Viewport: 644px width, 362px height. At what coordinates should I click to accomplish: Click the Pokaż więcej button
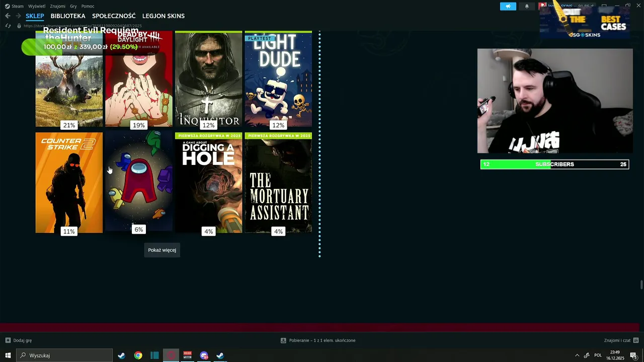[x=162, y=250]
